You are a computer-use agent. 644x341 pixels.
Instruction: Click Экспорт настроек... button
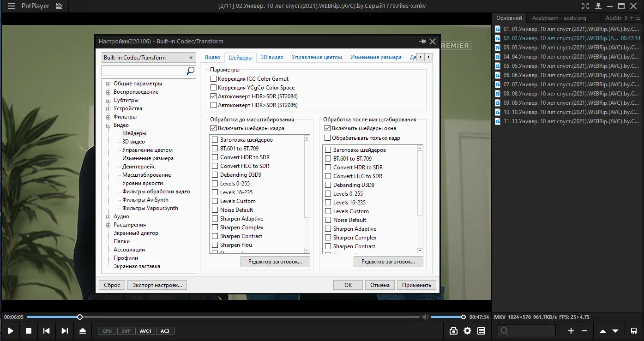coord(157,285)
